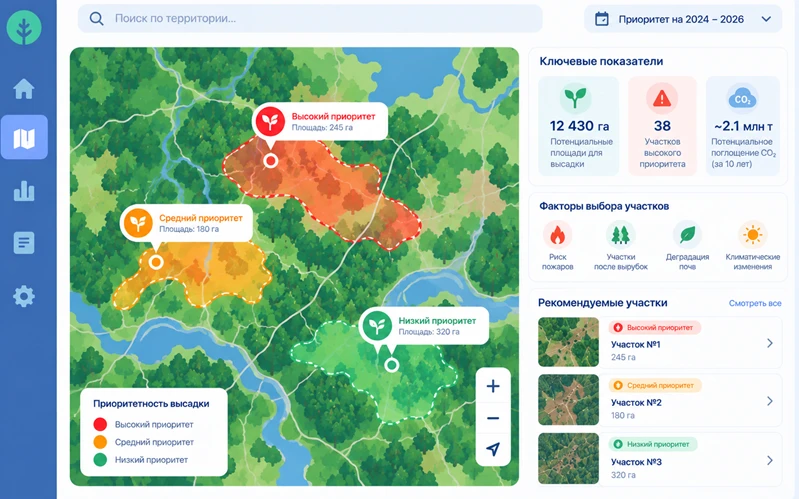
Task: Click Потенциальные площади для высадки caption
Action: [581, 153]
